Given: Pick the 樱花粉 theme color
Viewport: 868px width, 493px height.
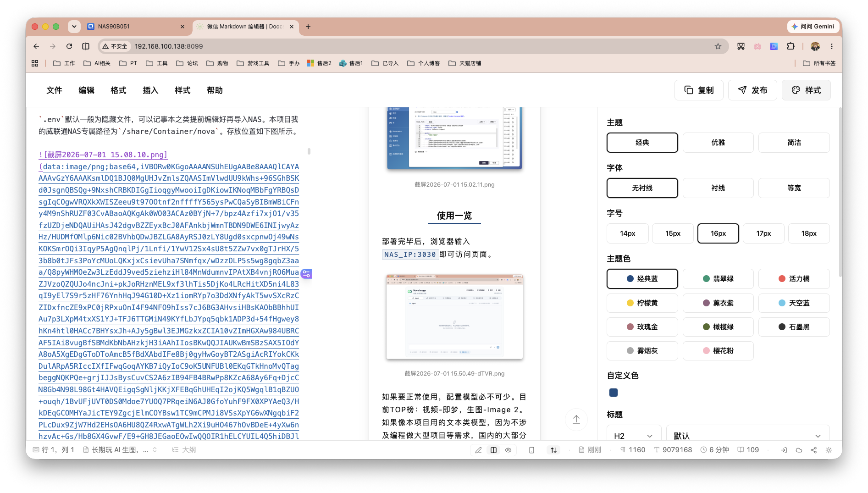Looking at the screenshot, I should tap(718, 351).
